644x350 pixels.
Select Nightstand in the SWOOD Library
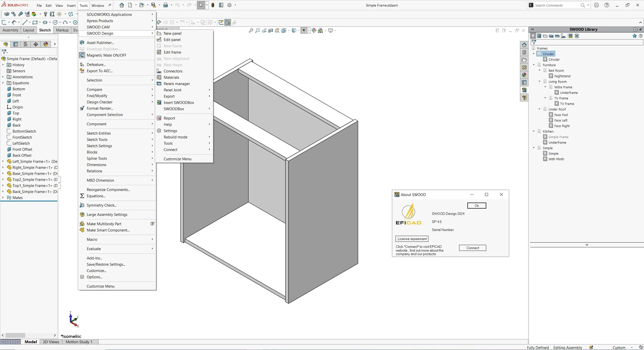[x=562, y=76]
